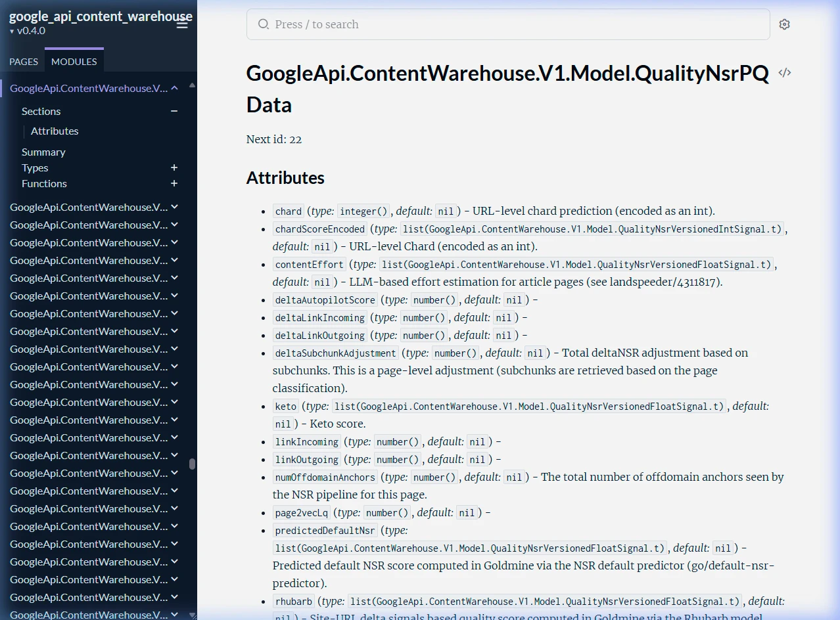Open the Functions sidebar entry
Screen dimensions: 840x620
pos(44,183)
